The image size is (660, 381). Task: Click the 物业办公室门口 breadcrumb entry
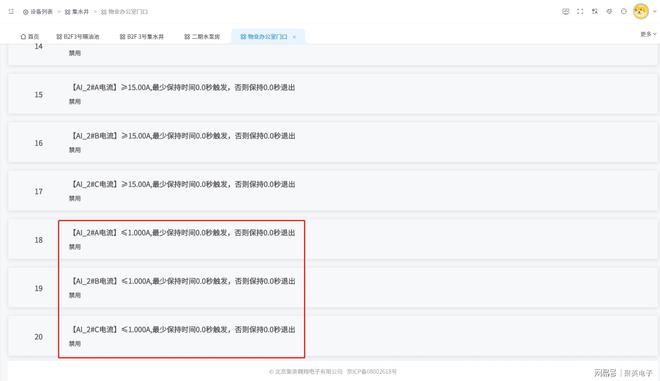pyautogui.click(x=124, y=12)
